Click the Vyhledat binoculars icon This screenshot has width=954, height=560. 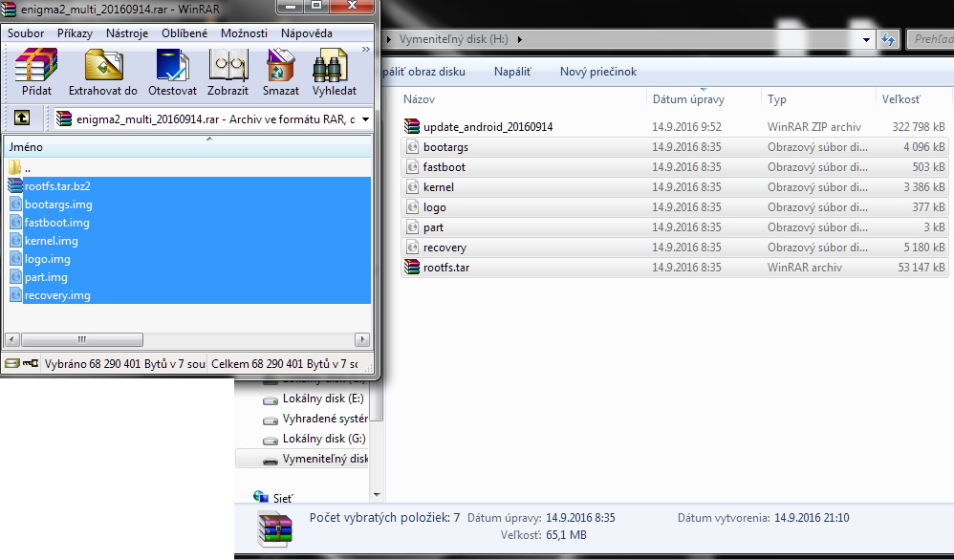(334, 72)
